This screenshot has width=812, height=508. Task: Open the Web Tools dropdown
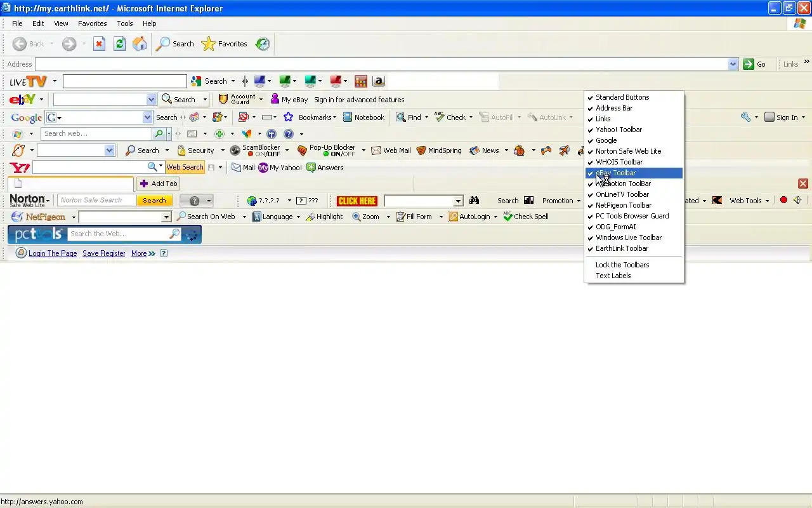tap(766, 201)
